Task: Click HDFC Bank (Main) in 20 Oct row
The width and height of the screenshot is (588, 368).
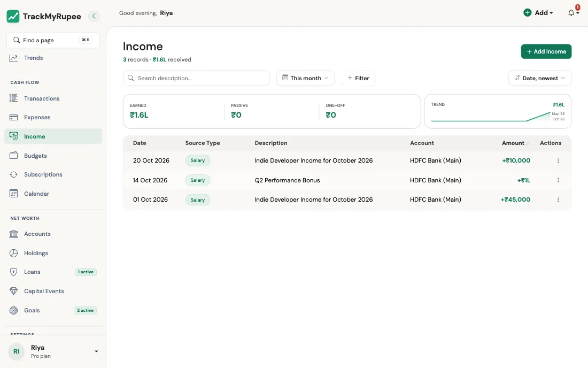Action: (435, 160)
